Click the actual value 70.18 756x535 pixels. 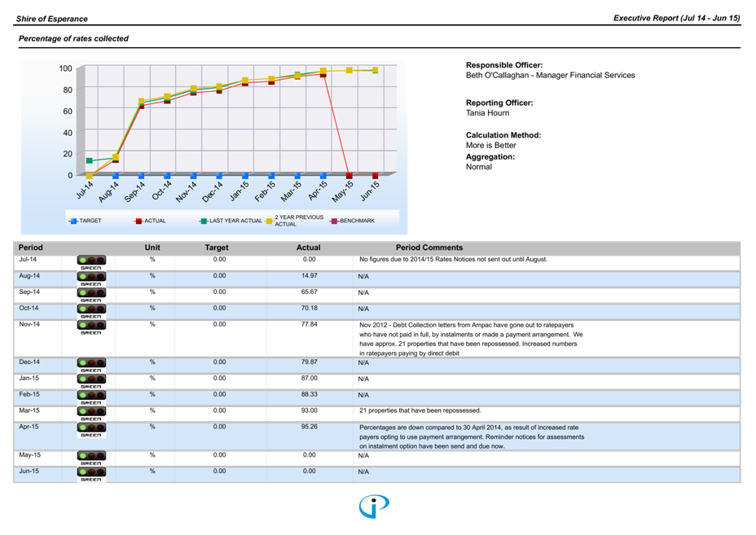pos(309,308)
